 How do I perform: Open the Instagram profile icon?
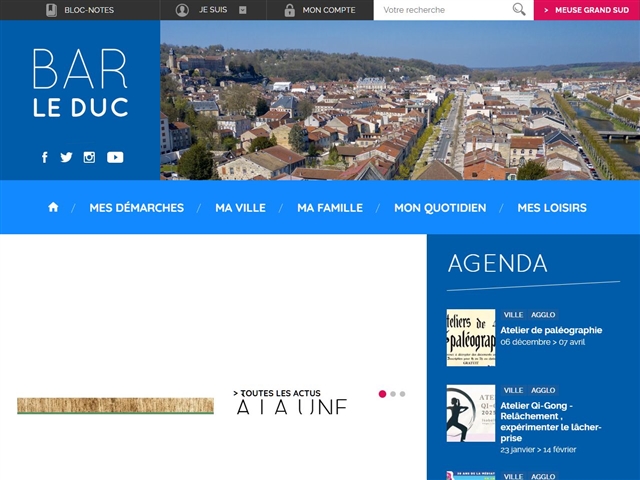pos(89,157)
